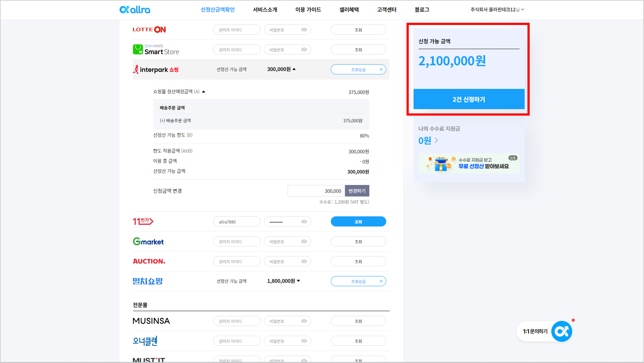
Task: Show MUSINSA password with eye icon
Action: pos(304,321)
